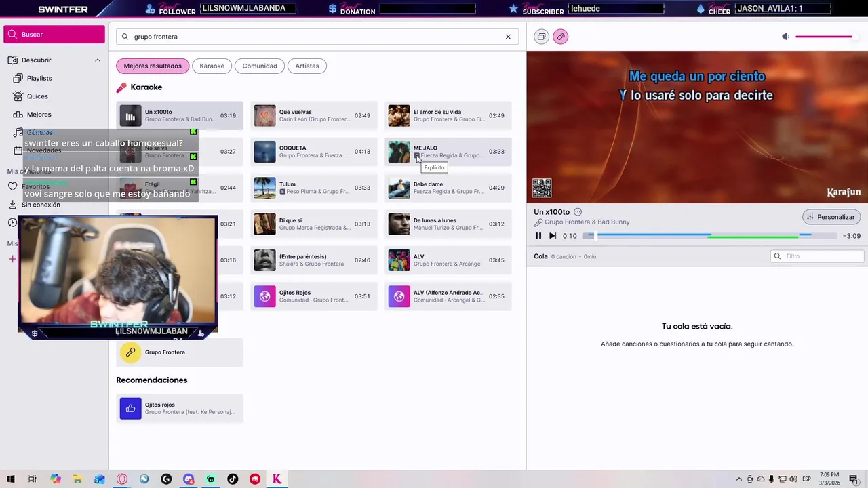Open Windows notification center

point(854,479)
